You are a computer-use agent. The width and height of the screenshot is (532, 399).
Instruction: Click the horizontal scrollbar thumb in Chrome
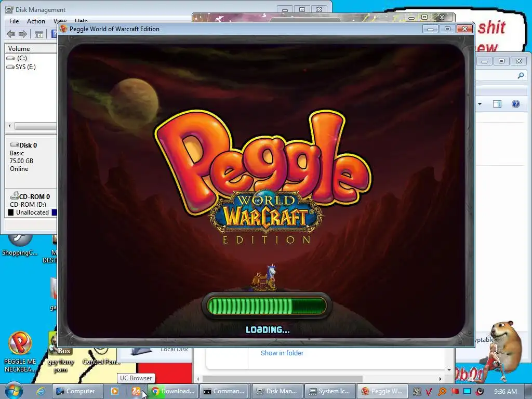282,379
